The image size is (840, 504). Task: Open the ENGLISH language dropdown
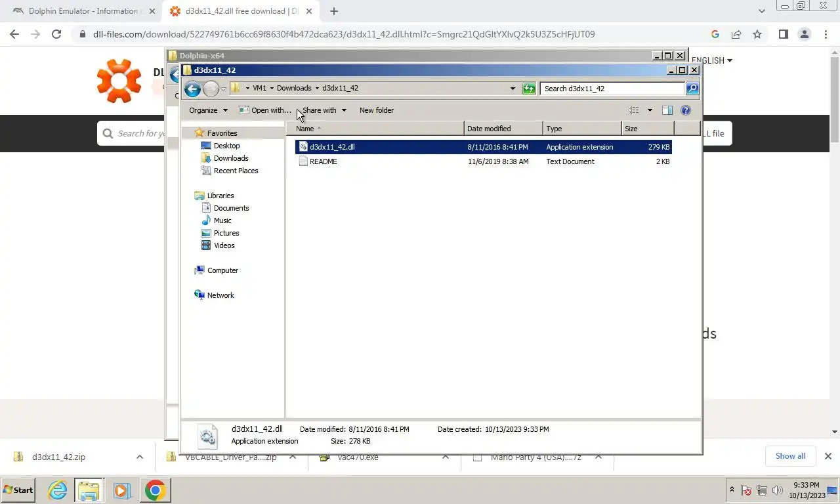712,60
